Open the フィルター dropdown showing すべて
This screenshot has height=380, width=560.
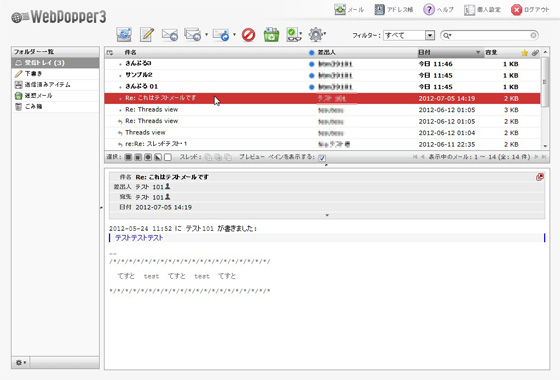point(409,35)
